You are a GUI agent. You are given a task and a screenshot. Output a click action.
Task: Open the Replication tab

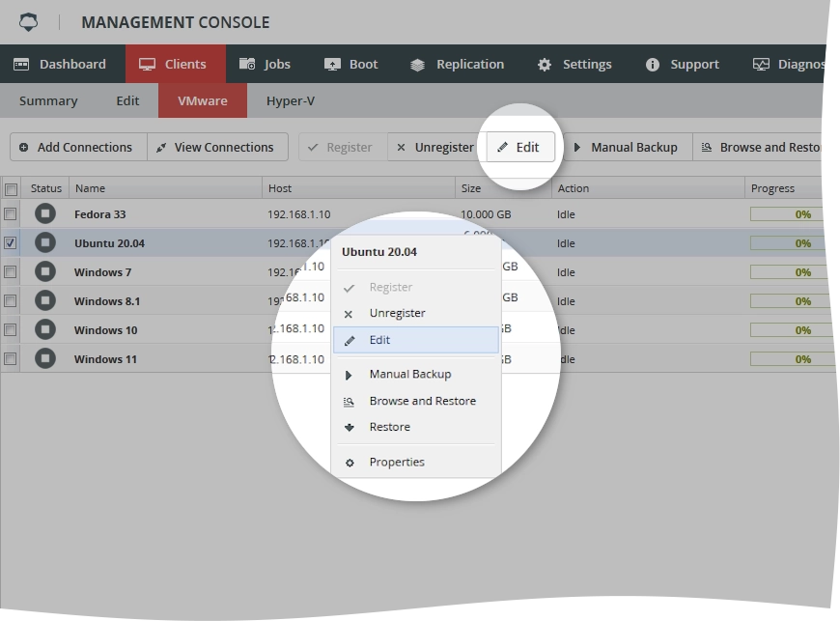coord(457,65)
